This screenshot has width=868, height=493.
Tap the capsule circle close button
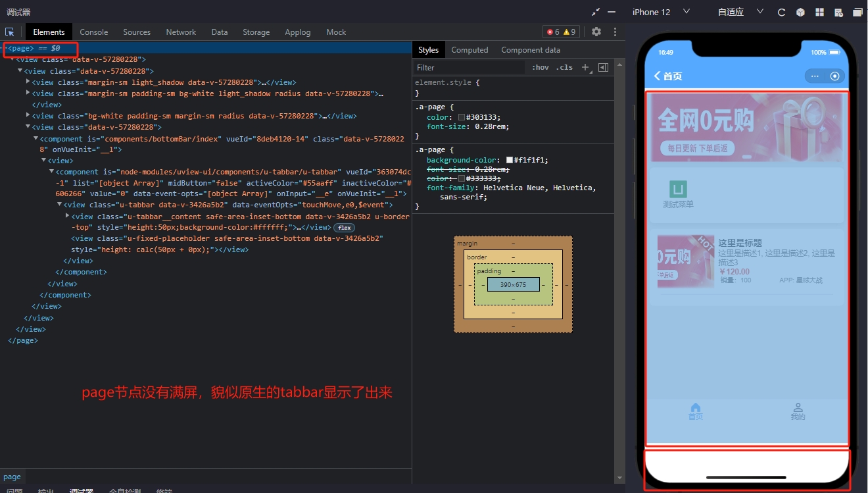[835, 76]
